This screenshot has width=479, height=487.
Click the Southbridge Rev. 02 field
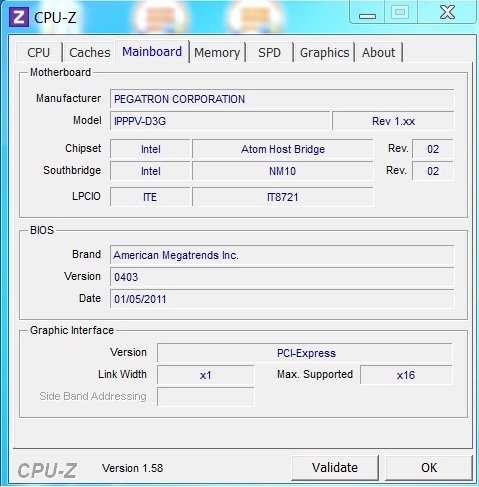(x=433, y=171)
